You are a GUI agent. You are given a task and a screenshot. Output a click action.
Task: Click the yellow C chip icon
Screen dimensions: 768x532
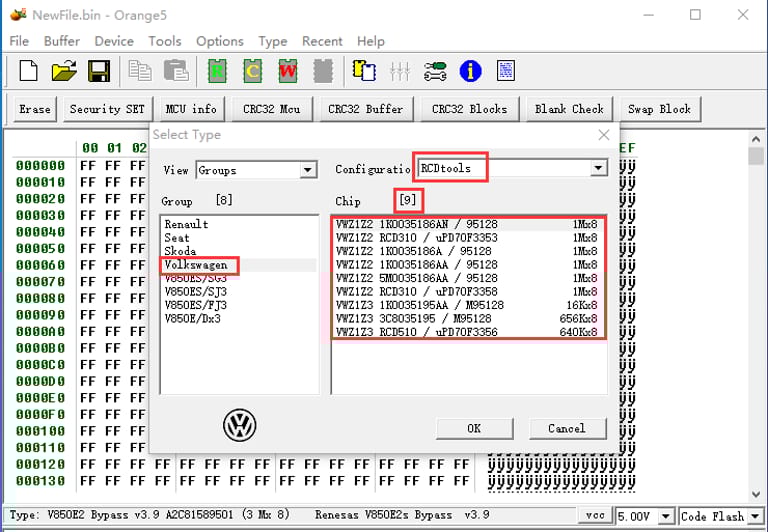(252, 71)
